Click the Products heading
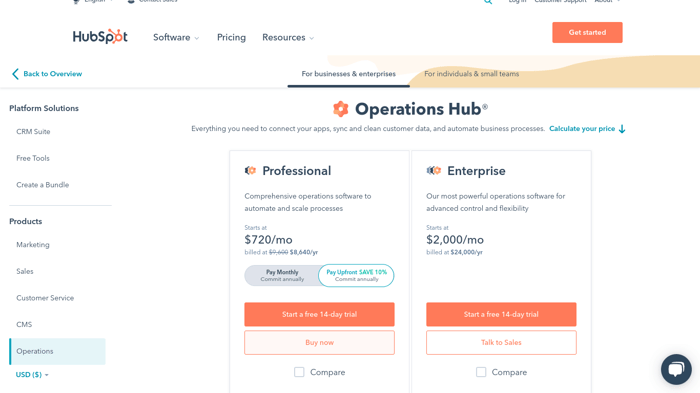The height and width of the screenshot is (393, 700). point(25,222)
